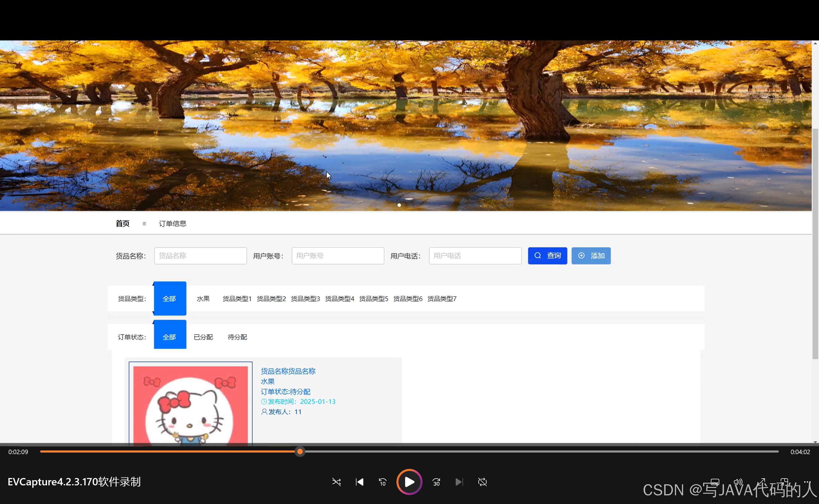
Task: Click the menu icon beside 订单信息
Action: (x=144, y=224)
